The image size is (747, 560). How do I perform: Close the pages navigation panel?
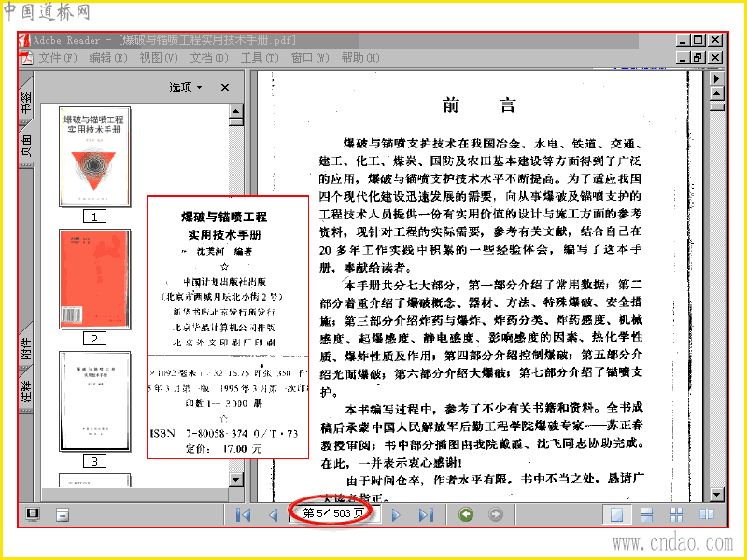click(225, 87)
